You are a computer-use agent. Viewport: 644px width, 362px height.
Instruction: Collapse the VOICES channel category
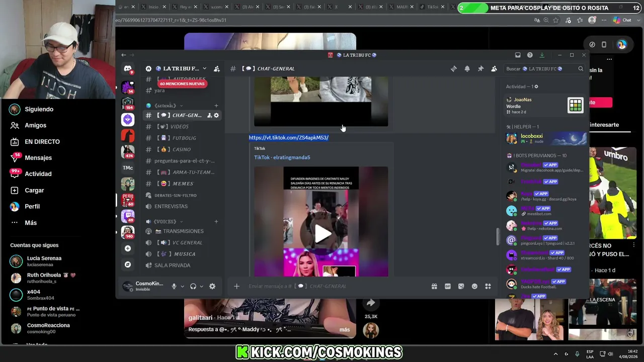point(169,222)
